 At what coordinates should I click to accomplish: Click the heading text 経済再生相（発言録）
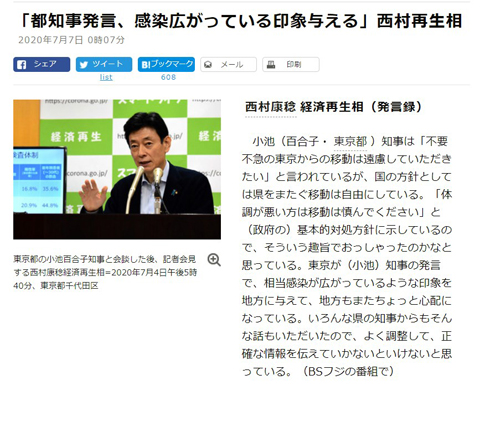coord(362,107)
